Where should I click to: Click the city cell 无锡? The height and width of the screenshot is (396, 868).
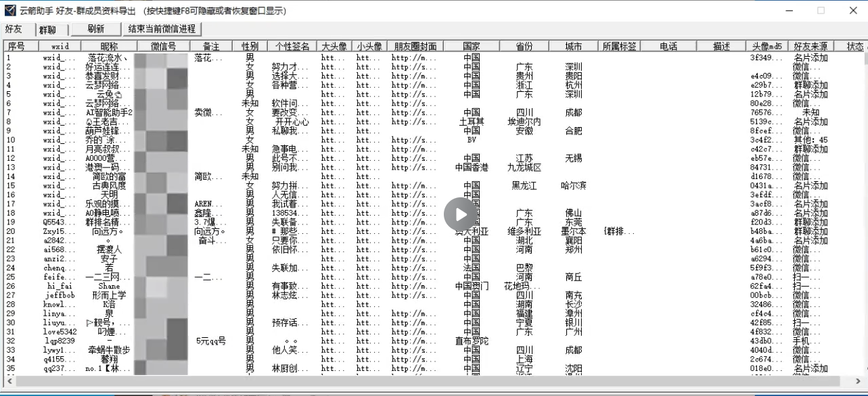(x=574, y=158)
